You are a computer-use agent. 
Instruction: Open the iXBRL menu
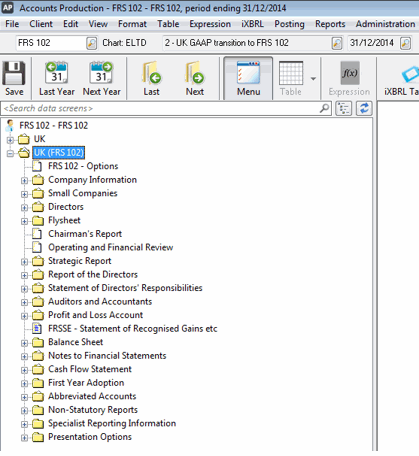[x=252, y=24]
